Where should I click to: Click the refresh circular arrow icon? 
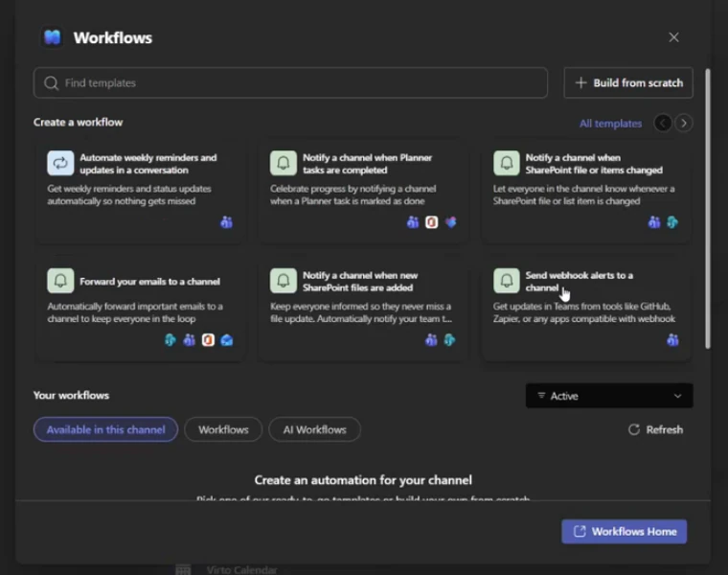click(634, 429)
